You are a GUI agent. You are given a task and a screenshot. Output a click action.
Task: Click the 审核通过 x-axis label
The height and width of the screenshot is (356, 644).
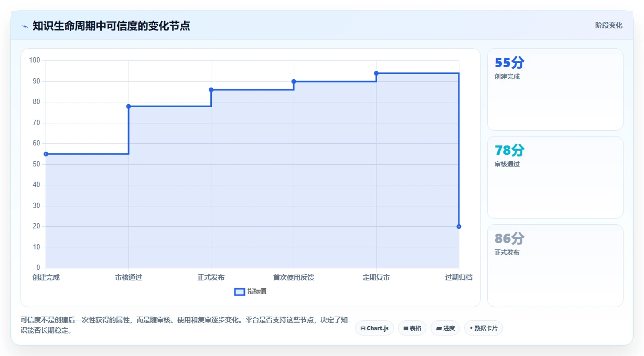tap(128, 277)
